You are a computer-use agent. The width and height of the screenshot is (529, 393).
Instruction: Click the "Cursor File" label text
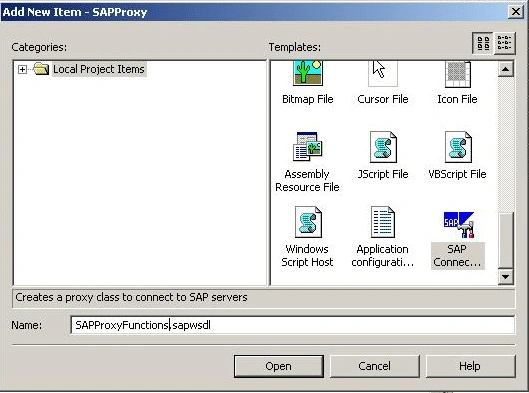tap(383, 99)
